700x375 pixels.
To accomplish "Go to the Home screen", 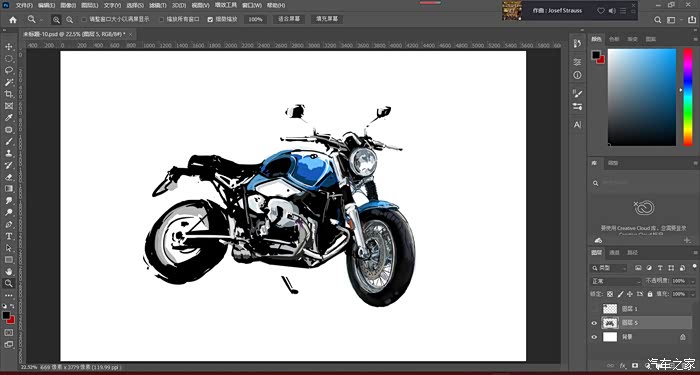I will click(x=13, y=20).
